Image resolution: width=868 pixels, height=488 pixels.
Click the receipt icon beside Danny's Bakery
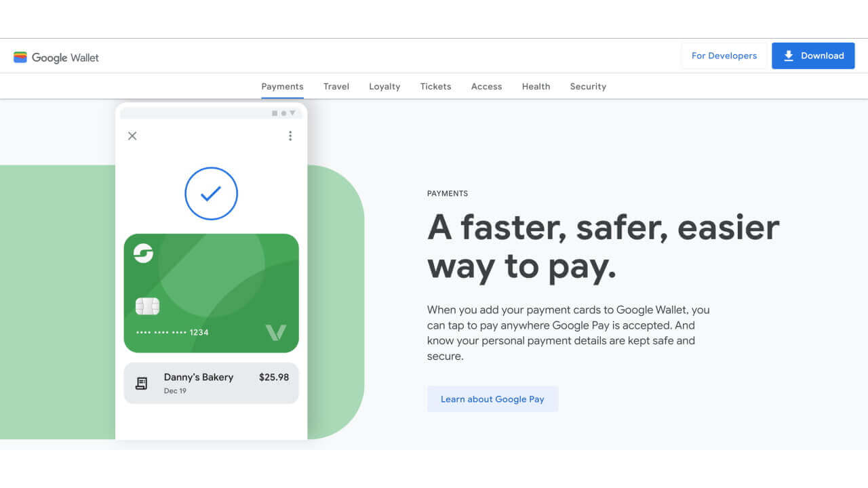pos(141,382)
